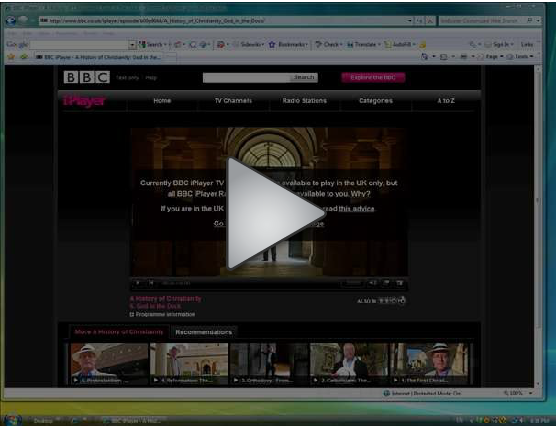Click the Add to Favorites icon
The height and width of the screenshot is (426, 556).
pos(24,57)
